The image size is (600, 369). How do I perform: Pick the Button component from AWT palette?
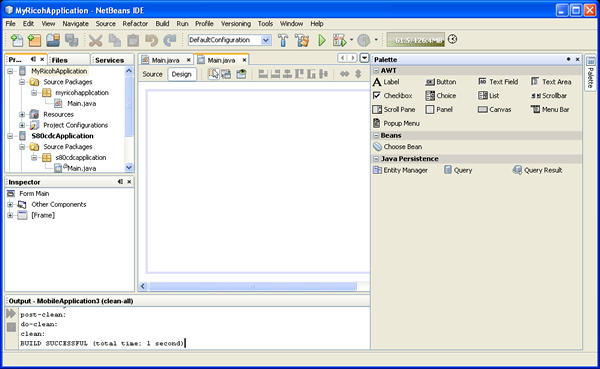coord(441,82)
